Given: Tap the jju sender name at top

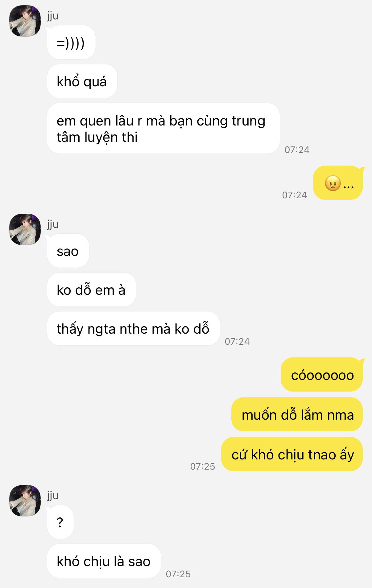Looking at the screenshot, I should click(x=53, y=16).
